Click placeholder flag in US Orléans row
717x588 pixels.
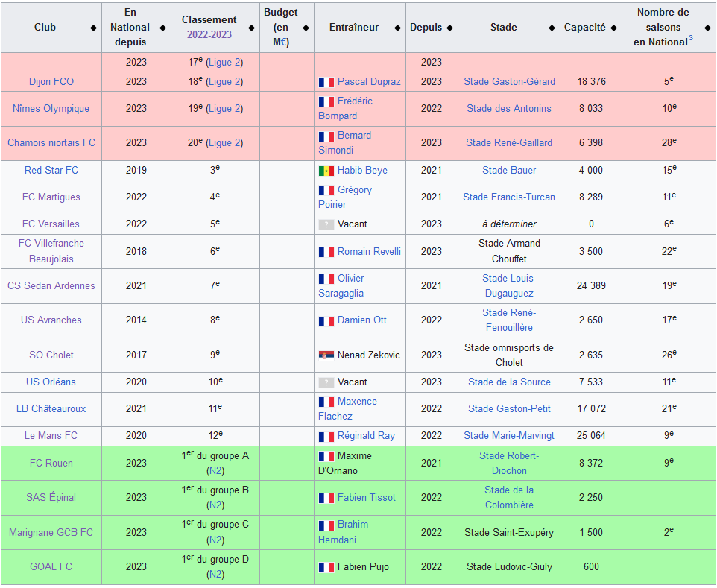pyautogui.click(x=326, y=382)
